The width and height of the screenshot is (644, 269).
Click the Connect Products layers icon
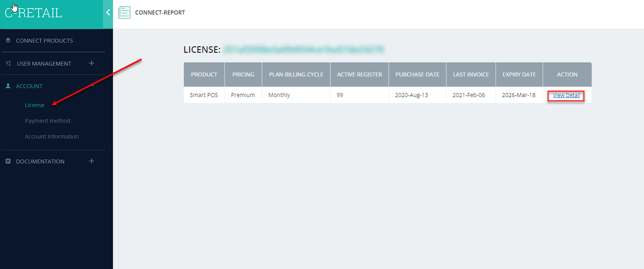coord(8,41)
